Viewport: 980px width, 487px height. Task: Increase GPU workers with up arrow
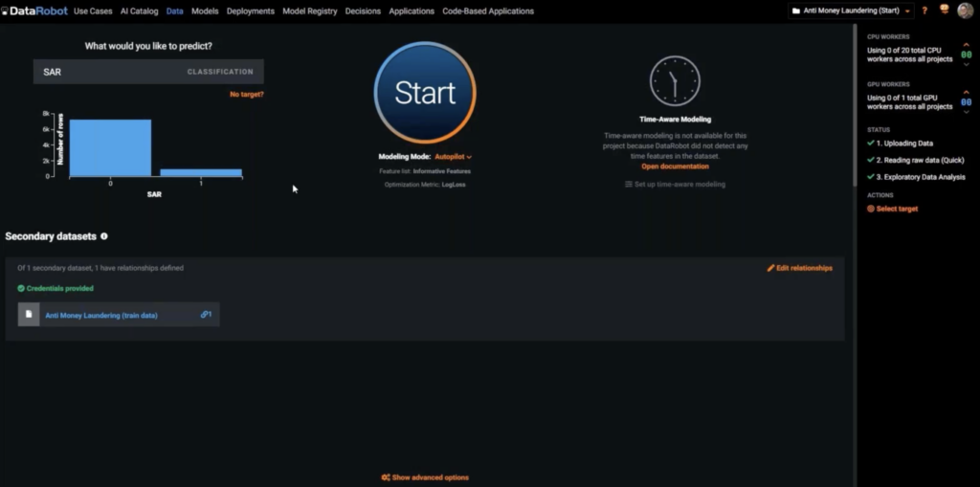pos(967,92)
